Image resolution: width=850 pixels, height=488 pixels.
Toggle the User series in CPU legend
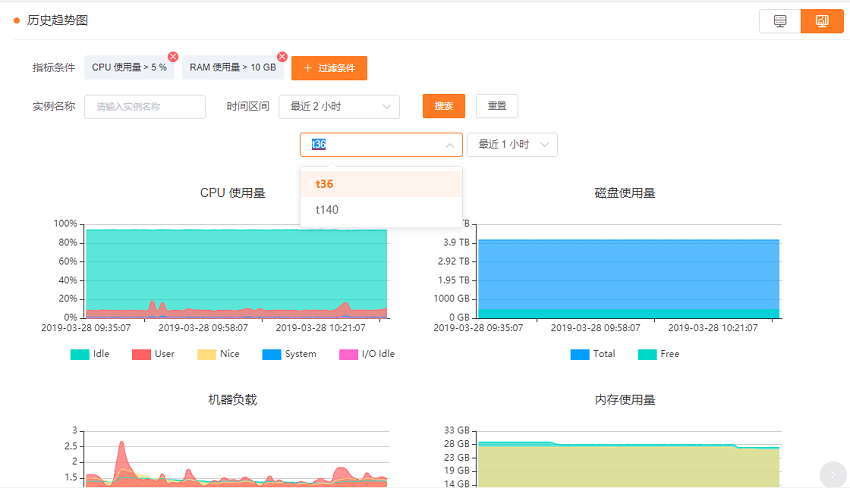(x=153, y=354)
